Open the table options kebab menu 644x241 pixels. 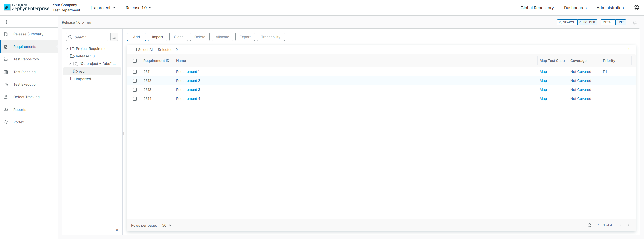coord(629,49)
